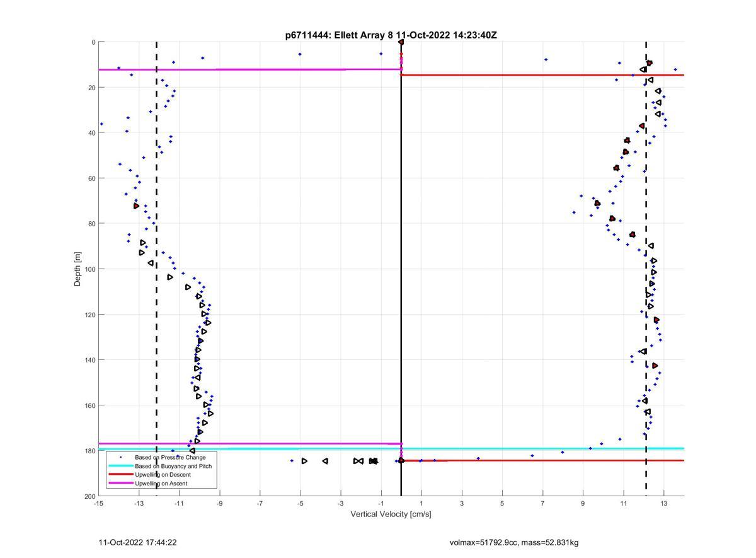Screen dimensions: 756x558
Task: Click the x-axis tick label '-9'
Action: click(x=219, y=503)
